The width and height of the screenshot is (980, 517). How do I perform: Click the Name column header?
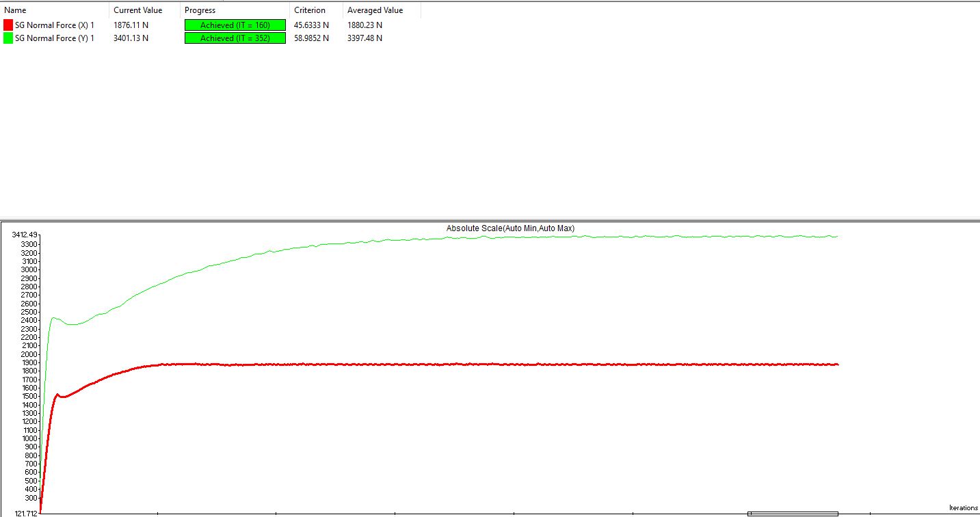[x=55, y=10]
